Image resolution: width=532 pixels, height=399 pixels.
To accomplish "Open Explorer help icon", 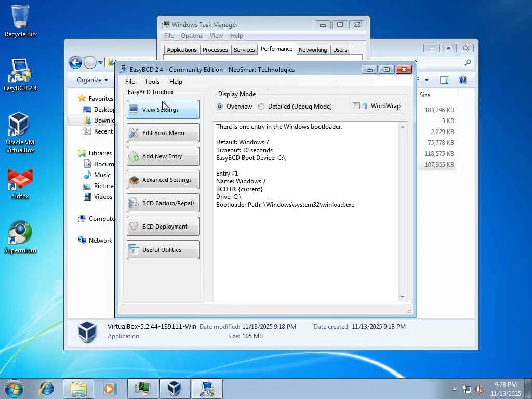I will 463,80.
